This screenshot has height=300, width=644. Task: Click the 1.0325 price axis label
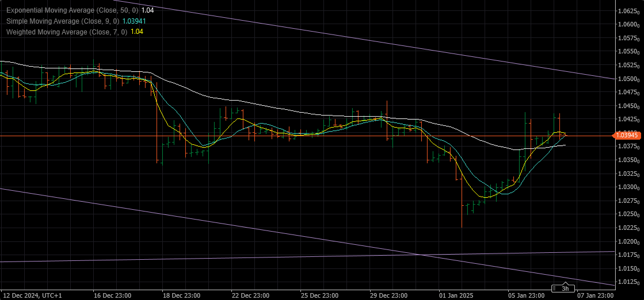pos(629,174)
